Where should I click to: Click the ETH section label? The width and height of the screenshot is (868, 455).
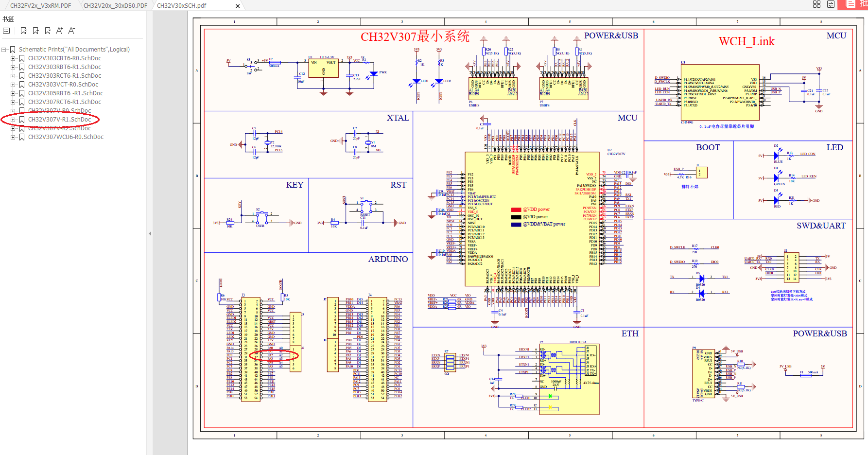click(x=630, y=333)
